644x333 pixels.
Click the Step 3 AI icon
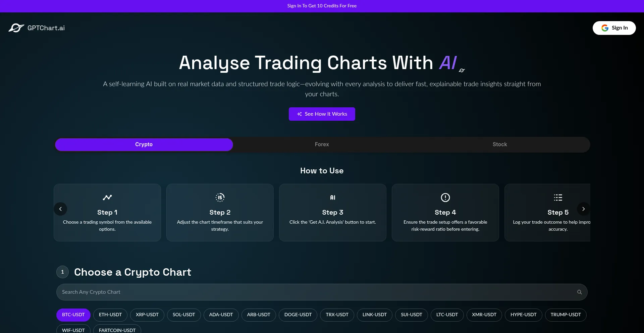tap(333, 198)
